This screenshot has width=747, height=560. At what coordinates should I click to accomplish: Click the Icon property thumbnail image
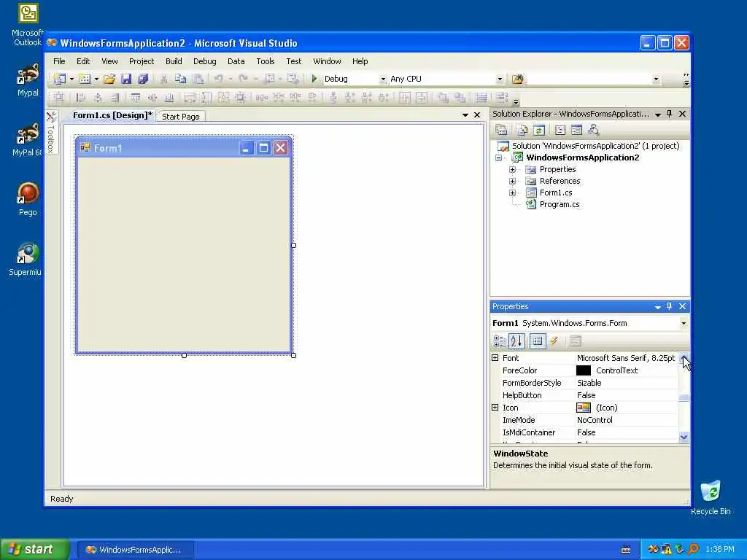click(x=584, y=408)
